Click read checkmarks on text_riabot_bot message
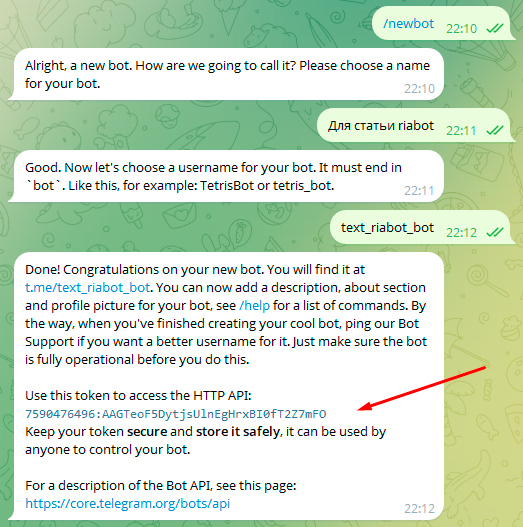This screenshot has height=527, width=523. pyautogui.click(x=495, y=232)
